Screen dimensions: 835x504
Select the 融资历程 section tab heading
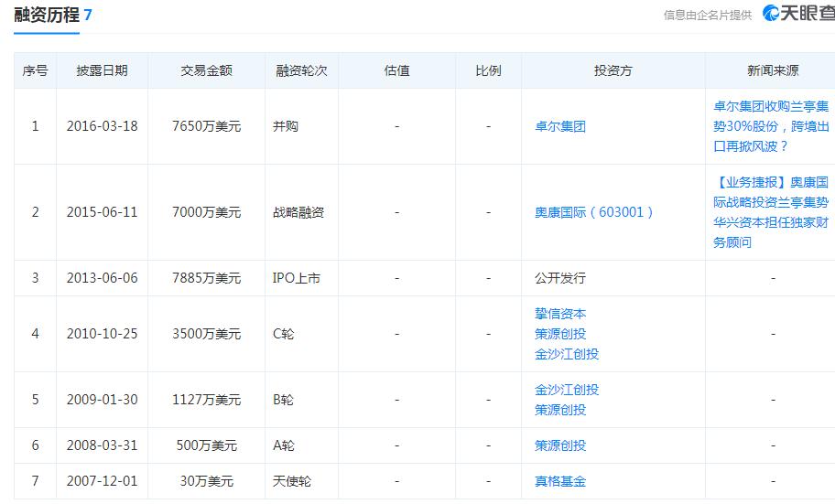pyautogui.click(x=47, y=15)
